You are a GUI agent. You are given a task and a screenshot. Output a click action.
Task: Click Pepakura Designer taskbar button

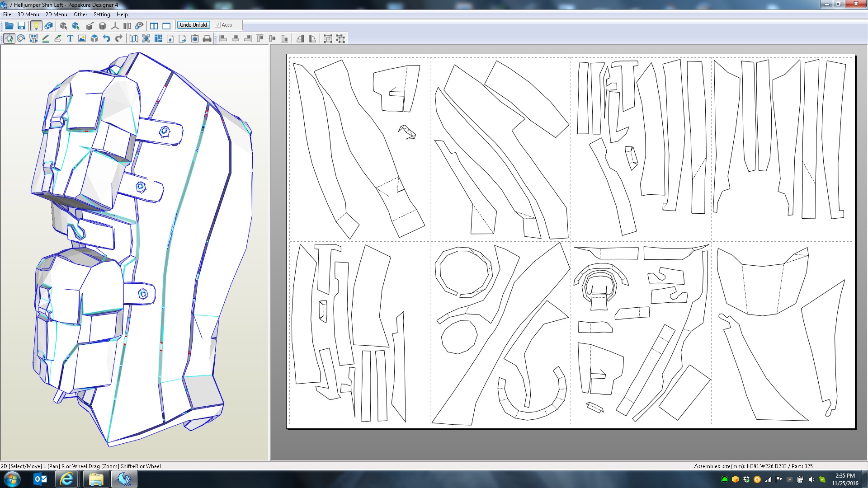[124, 479]
